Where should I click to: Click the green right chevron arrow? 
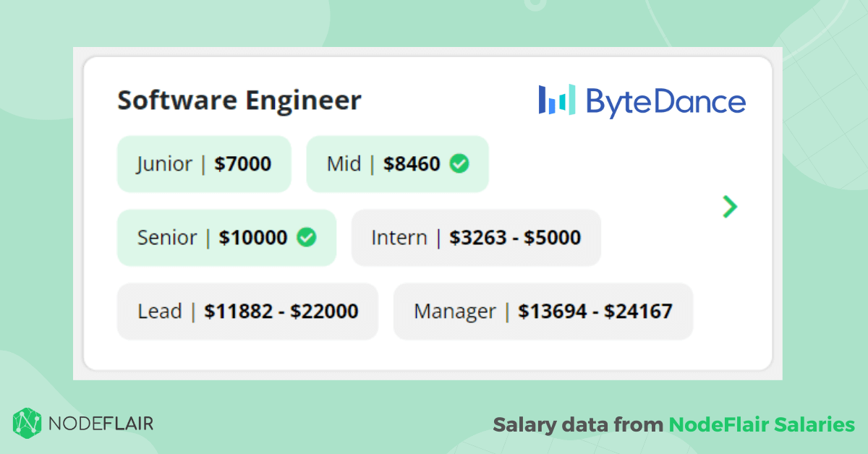[x=730, y=207]
